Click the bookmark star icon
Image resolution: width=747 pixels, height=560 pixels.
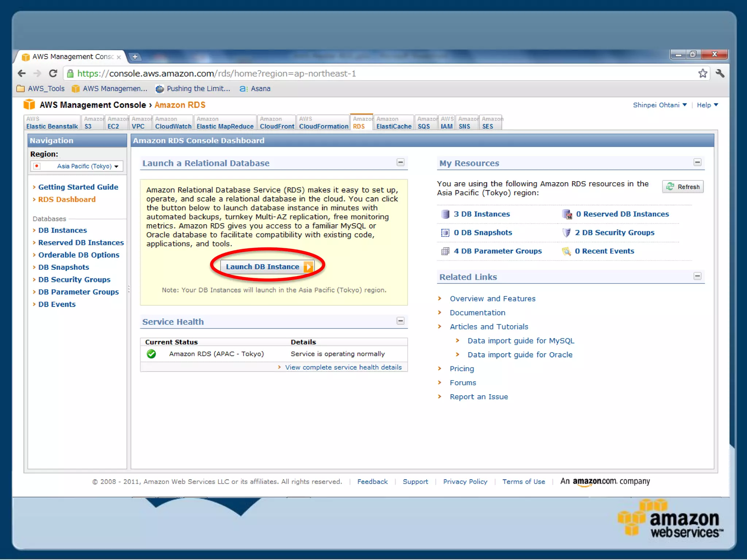tap(703, 74)
